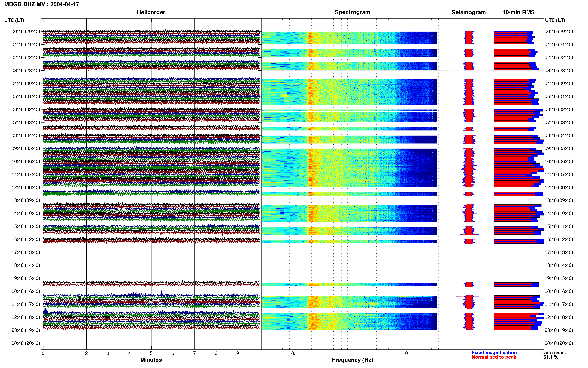Click the 22:40 (18:40) label on the RMS axis
Viewport: 588px width, 368px height.
coord(559,317)
